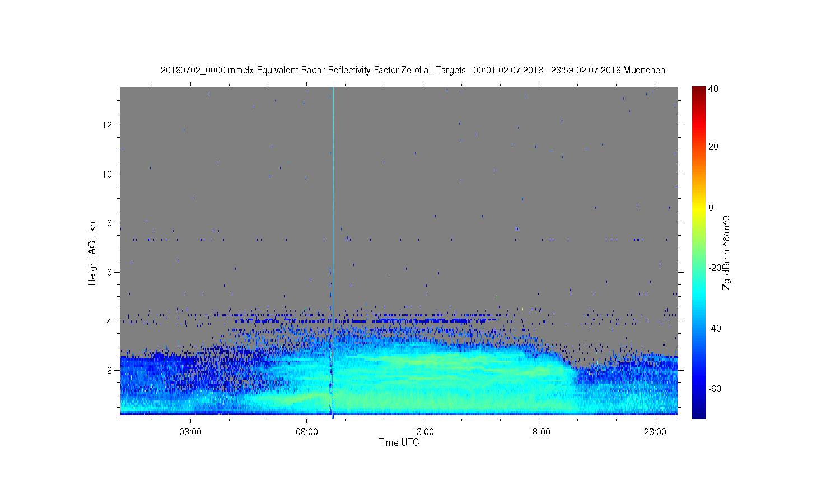This screenshot has width=840, height=504.
Task: Select the 23:00 time tick label
Action: tap(655, 432)
